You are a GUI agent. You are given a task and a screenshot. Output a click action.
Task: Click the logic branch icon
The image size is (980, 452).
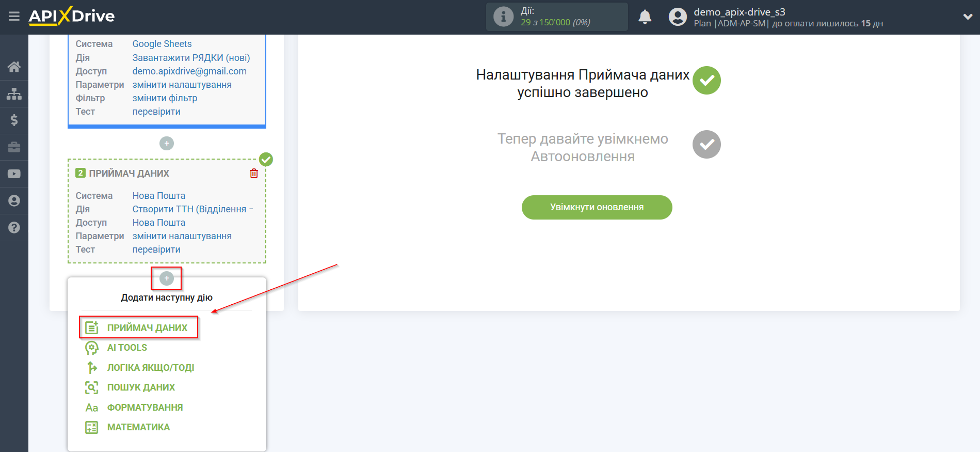[92, 368]
